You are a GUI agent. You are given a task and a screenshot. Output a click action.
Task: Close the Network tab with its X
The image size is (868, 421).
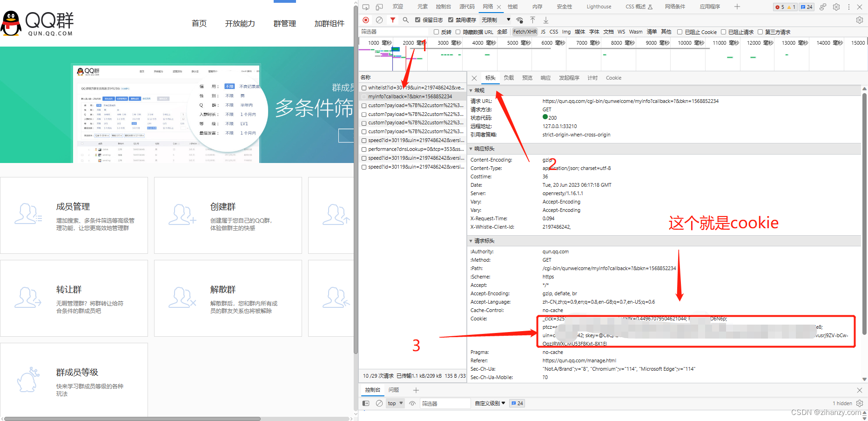(499, 7)
